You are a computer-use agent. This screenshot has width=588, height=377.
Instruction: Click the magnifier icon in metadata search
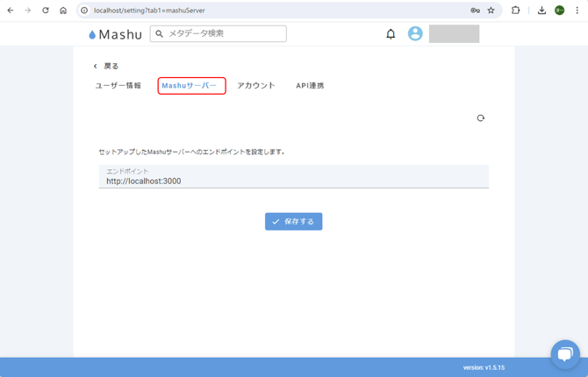[x=160, y=34]
